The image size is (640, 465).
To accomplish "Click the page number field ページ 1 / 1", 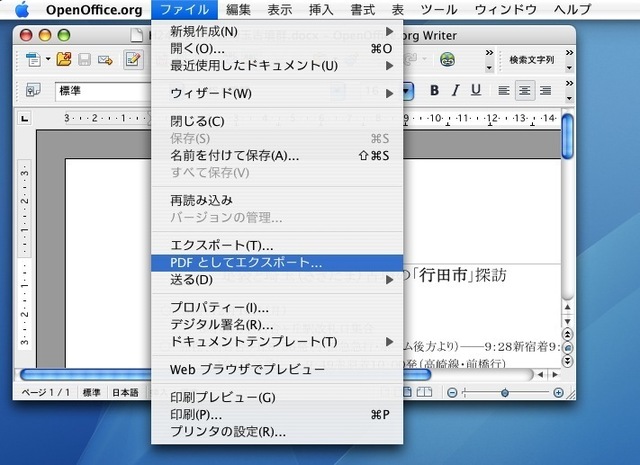I will [x=45, y=393].
